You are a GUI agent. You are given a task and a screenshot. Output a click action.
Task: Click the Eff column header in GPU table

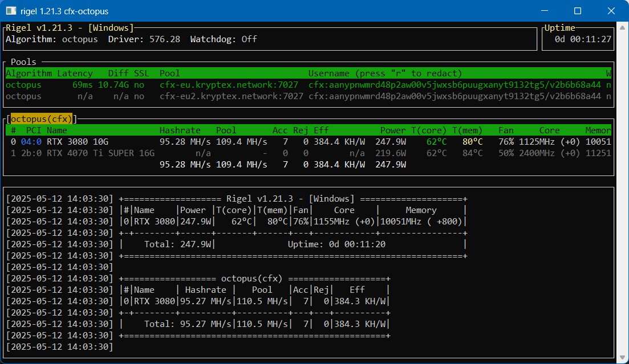coord(321,130)
